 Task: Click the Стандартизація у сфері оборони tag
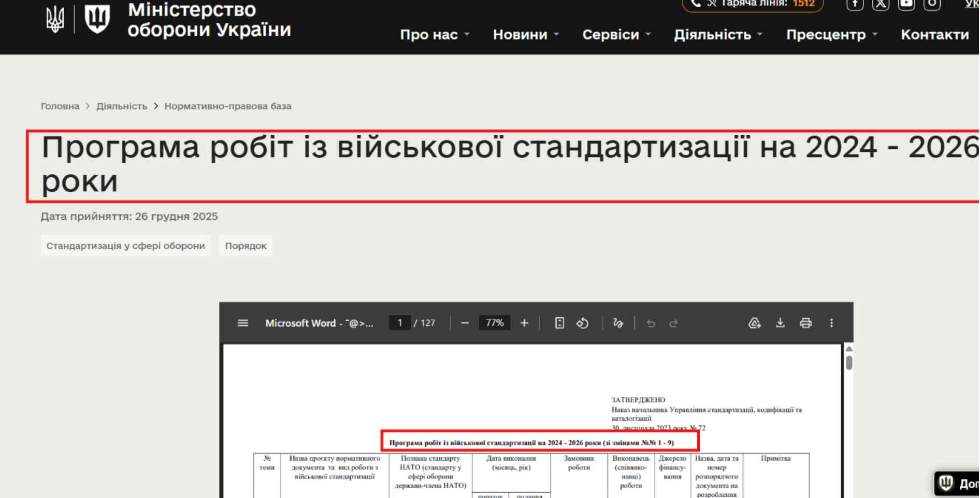click(x=126, y=246)
